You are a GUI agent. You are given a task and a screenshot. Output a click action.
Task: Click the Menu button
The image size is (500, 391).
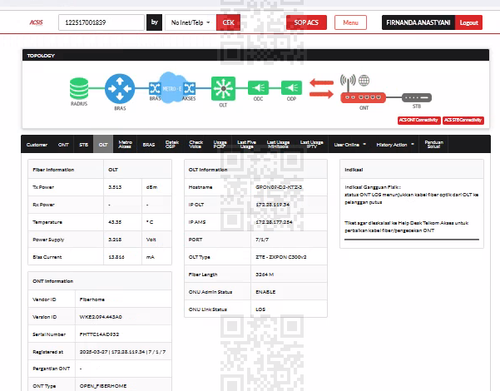pyautogui.click(x=351, y=22)
